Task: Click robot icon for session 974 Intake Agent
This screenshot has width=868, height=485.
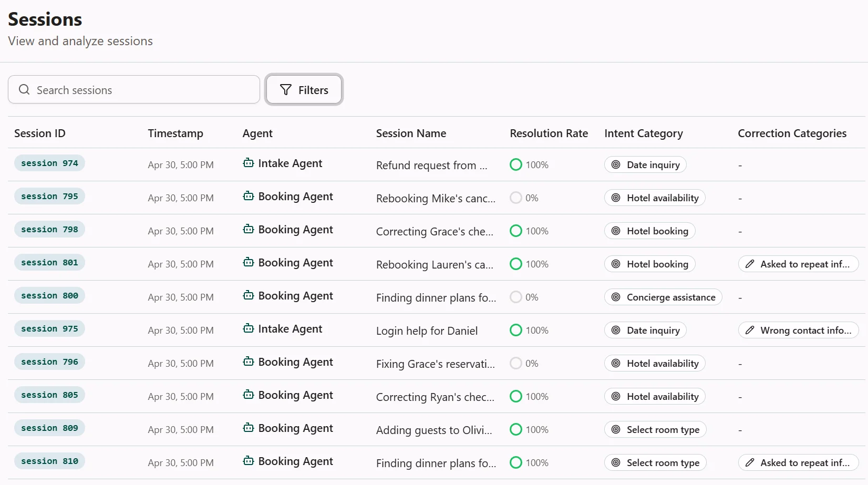Action: (249, 163)
